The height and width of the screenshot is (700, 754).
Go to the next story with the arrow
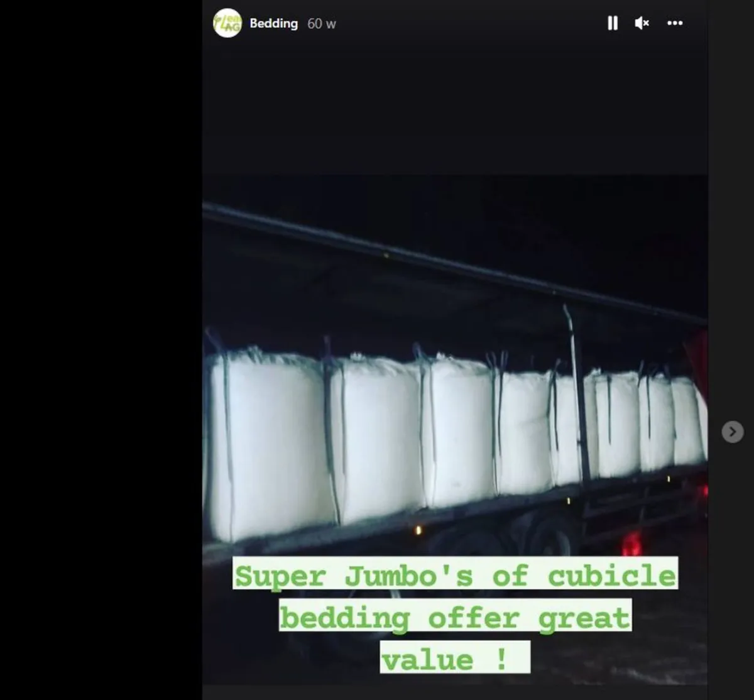[x=732, y=432]
